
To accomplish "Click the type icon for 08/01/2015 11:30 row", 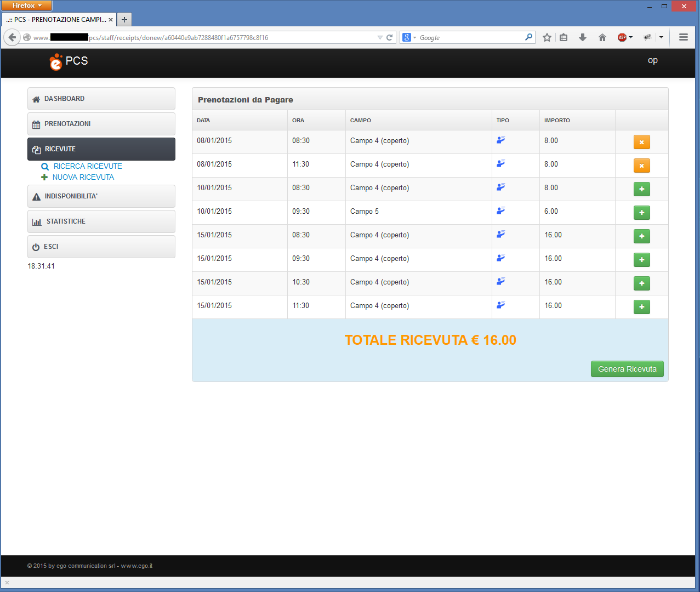I will tap(500, 163).
